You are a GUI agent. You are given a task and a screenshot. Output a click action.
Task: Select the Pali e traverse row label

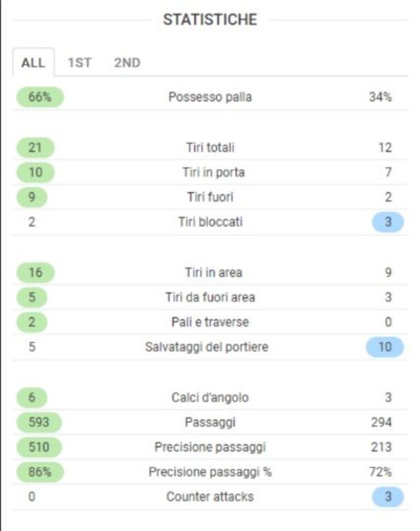click(210, 322)
